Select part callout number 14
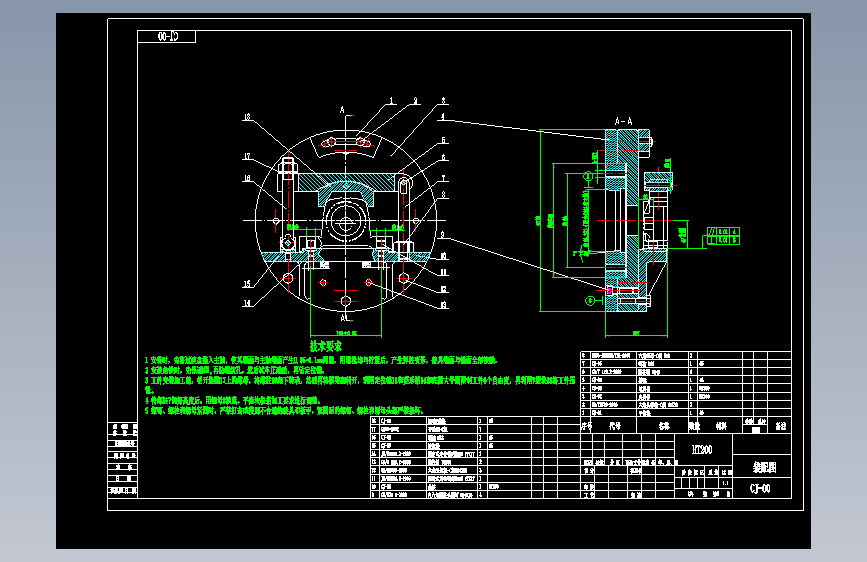The image size is (867, 562). point(247,303)
